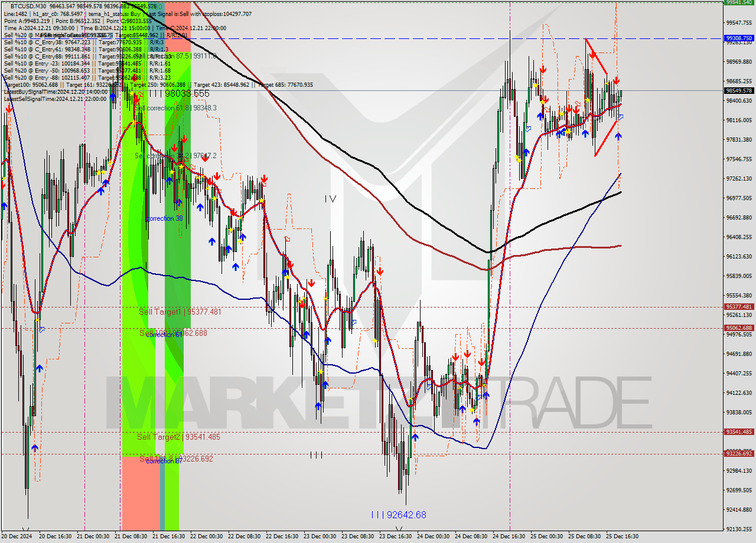This screenshot has height=543, width=756.
Task: Click the red 93541.485 price tag
Action: pyautogui.click(x=739, y=431)
